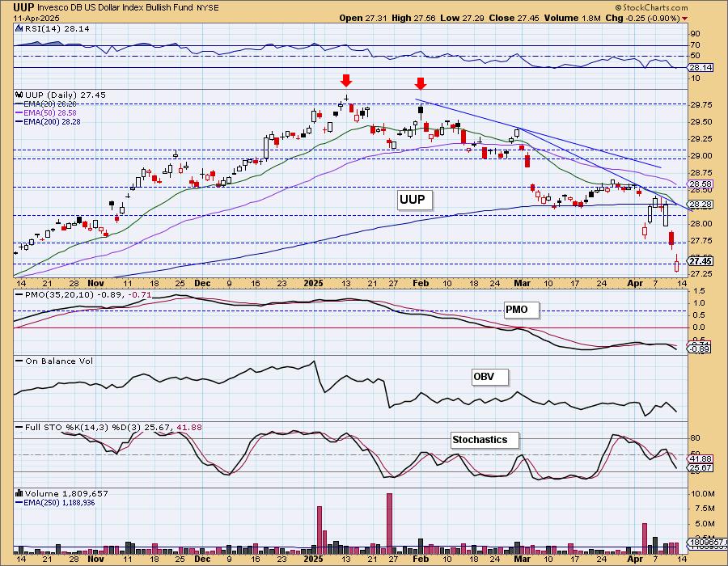The width and height of the screenshot is (728, 566).
Task: Click the 28.28 EMA(200) price tag
Action: (700, 204)
